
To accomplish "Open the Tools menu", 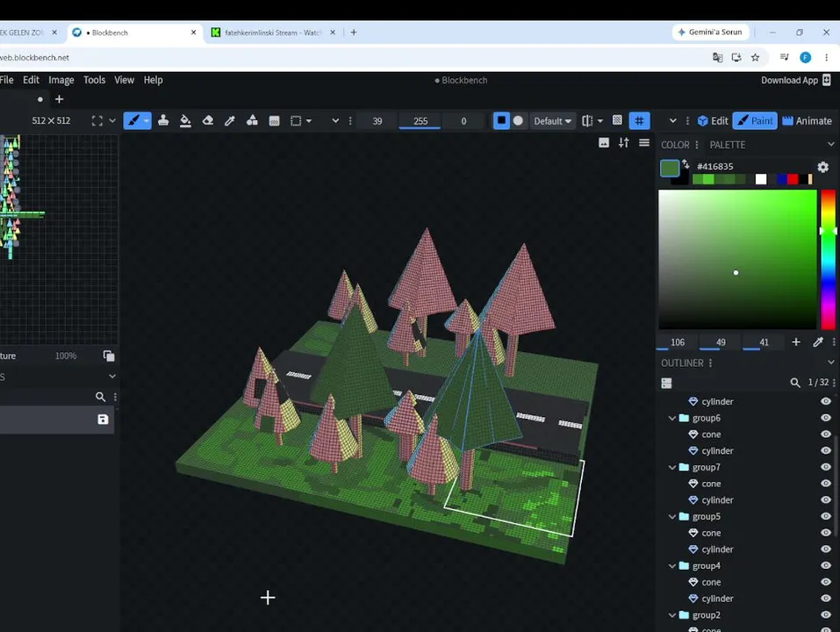I will [x=94, y=80].
